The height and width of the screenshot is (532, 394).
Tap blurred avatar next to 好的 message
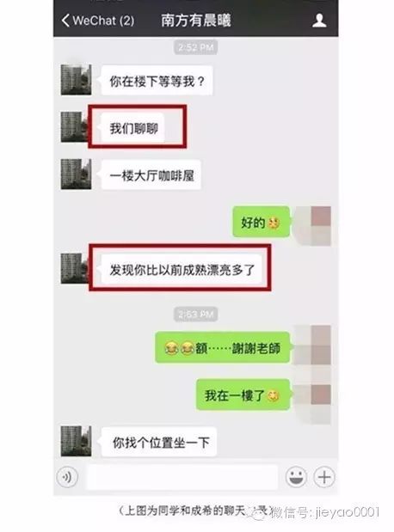point(312,224)
